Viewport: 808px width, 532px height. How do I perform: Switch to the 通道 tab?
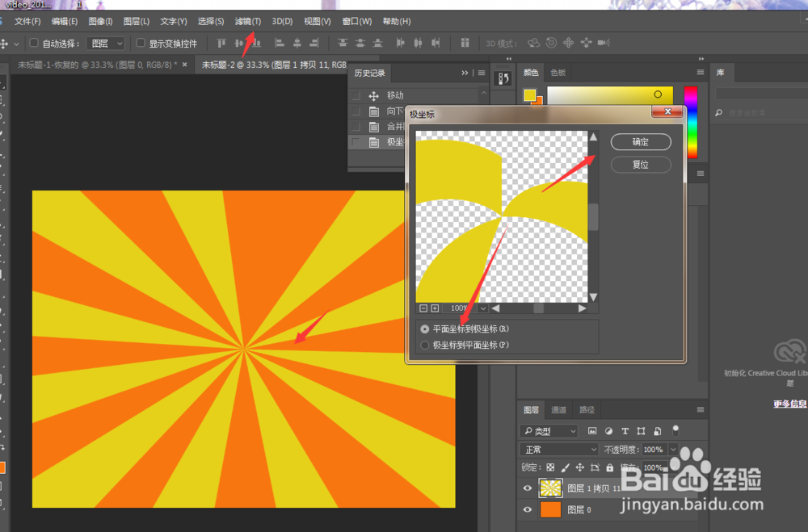pos(558,410)
